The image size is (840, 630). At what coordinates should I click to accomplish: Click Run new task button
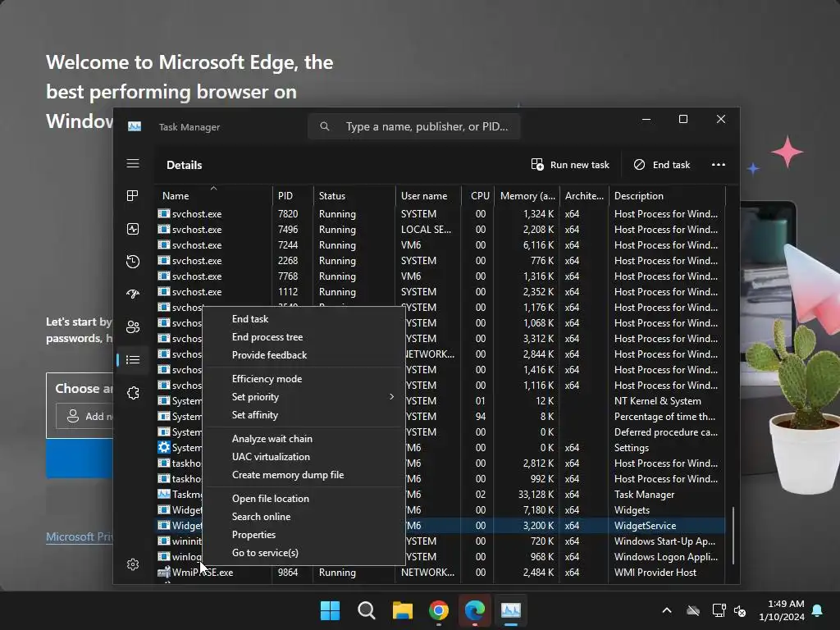tap(570, 164)
